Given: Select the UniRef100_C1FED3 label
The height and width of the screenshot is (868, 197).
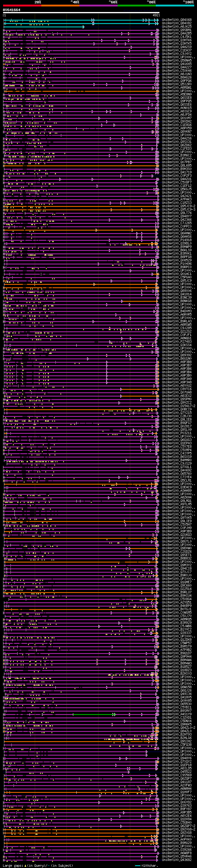Looking at the screenshot, I should (x=177, y=149).
